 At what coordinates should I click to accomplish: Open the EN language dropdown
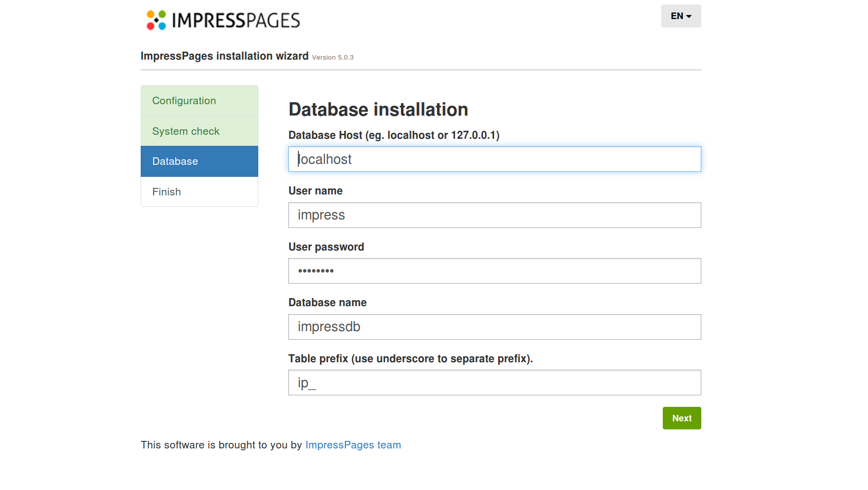pyautogui.click(x=681, y=16)
